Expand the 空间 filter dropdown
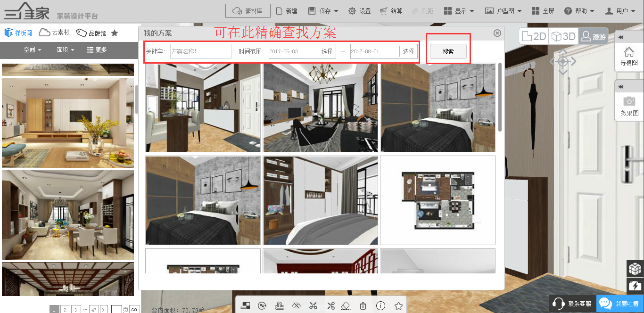Viewport: 644px width, 313px height. point(33,49)
